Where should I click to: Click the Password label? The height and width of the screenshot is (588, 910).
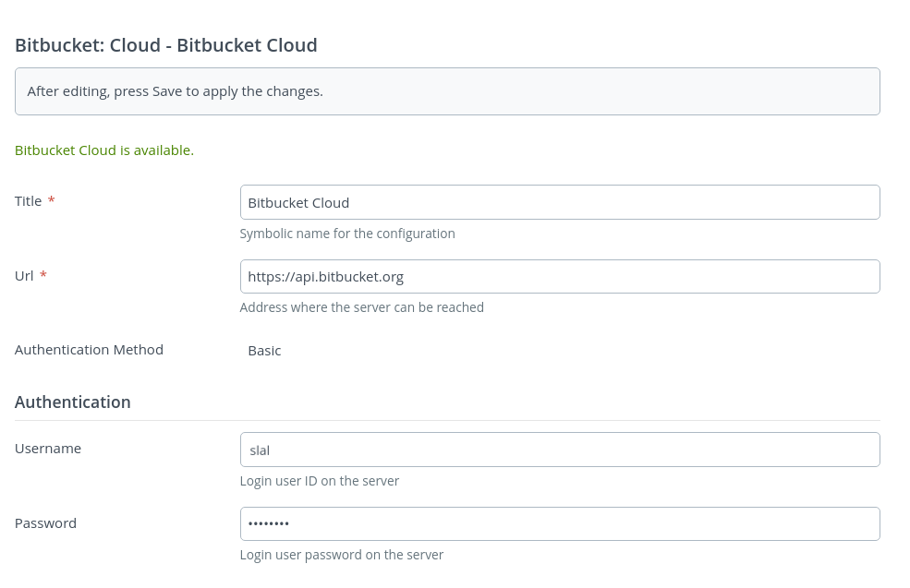pyautogui.click(x=45, y=523)
